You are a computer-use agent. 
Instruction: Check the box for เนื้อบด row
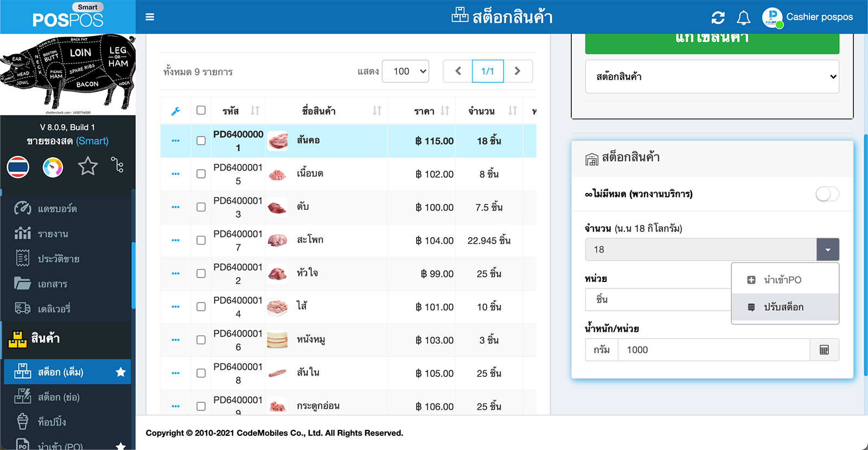(201, 174)
